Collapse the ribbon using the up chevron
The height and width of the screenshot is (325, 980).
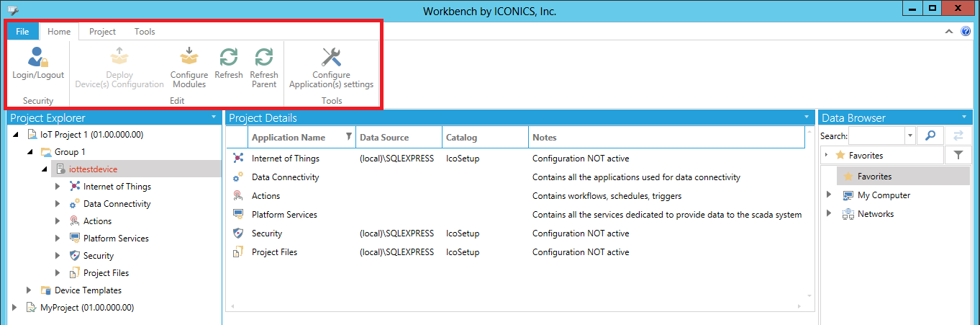click(x=949, y=31)
